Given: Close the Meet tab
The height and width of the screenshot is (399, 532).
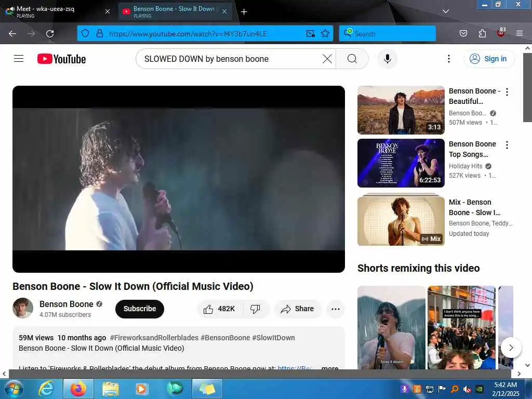Looking at the screenshot, I should point(107,11).
